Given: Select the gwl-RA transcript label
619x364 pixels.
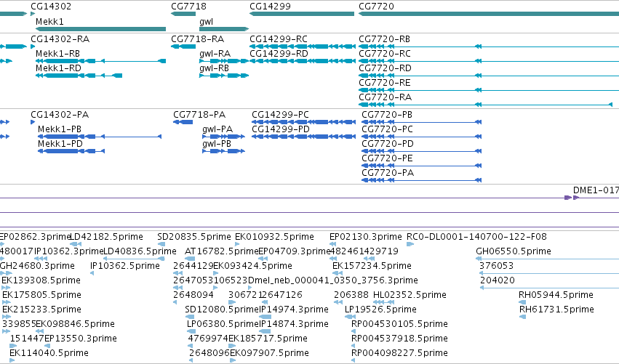Looking at the screenshot, I should [x=215, y=54].
